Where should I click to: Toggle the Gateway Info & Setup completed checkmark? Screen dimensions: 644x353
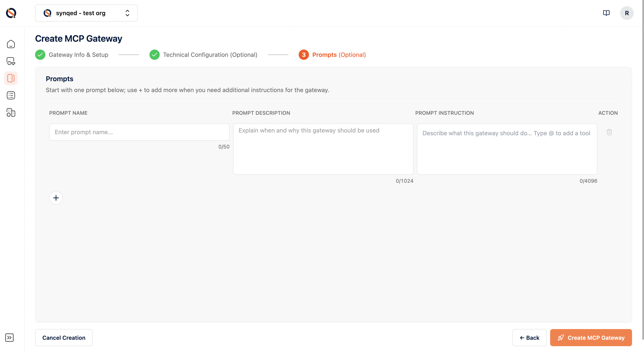40,54
